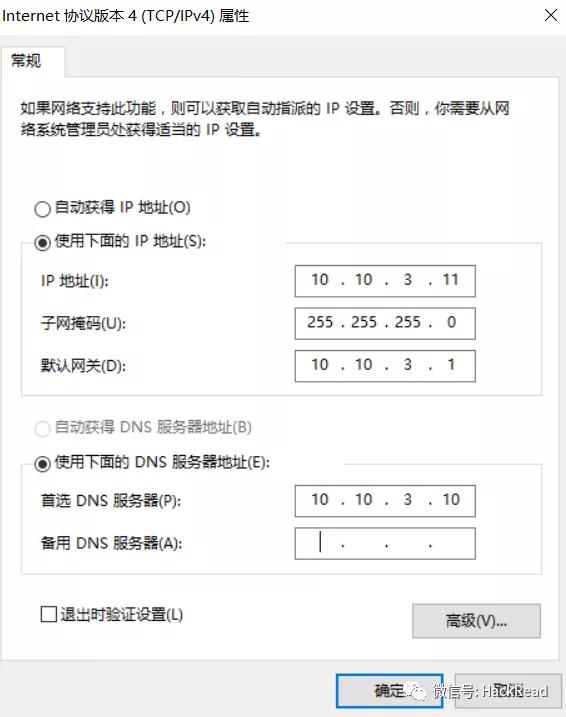The height and width of the screenshot is (717, 566).
Task: Open the 高级(V)... advanced settings
Action: (476, 621)
